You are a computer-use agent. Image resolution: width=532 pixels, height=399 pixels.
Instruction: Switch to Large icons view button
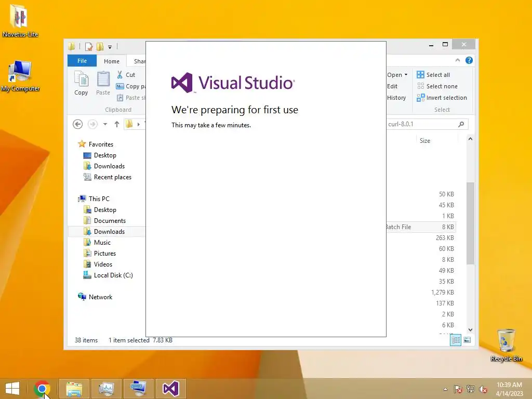467,340
